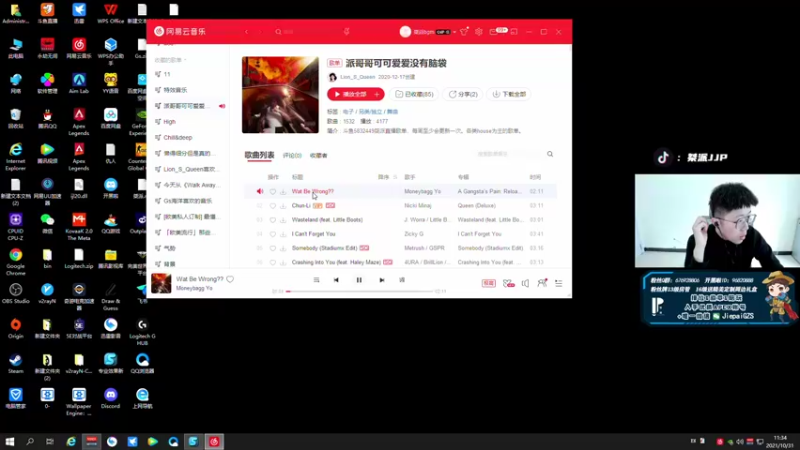The width and height of the screenshot is (800, 450).
Task: Open lyrics icon right of next-track button
Action: 402,280
